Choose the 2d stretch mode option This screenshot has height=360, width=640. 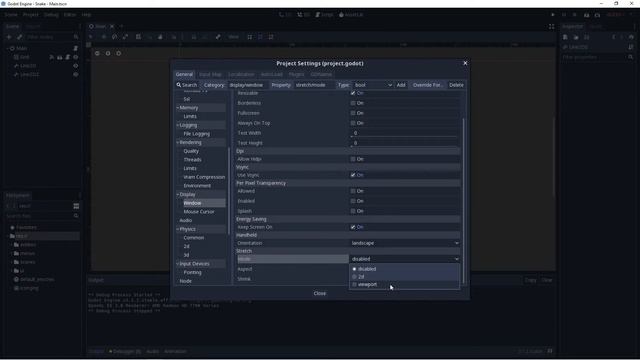404,277
